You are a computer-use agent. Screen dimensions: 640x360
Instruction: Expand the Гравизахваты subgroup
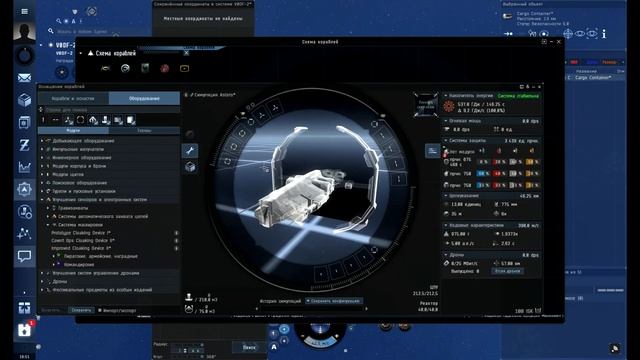[48, 208]
